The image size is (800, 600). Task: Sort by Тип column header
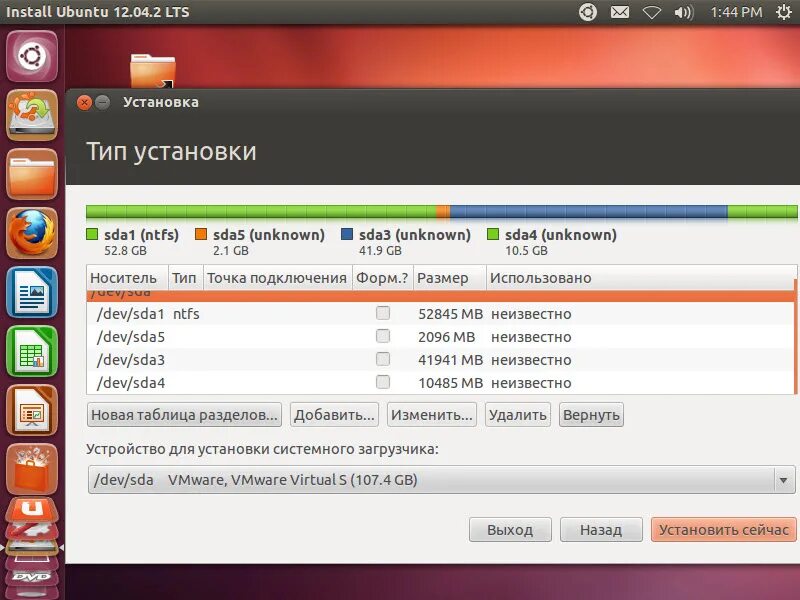[x=186, y=278]
